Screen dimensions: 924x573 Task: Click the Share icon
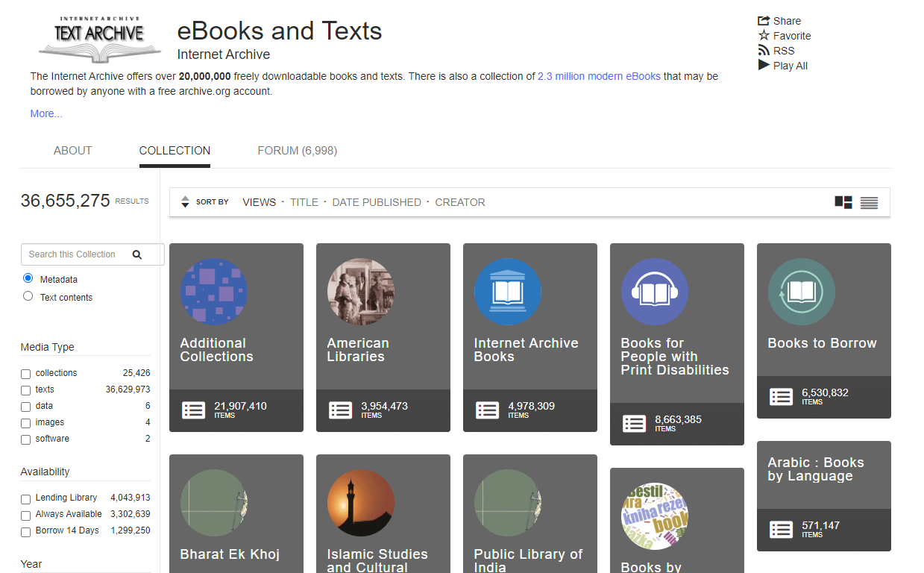pyautogui.click(x=762, y=20)
